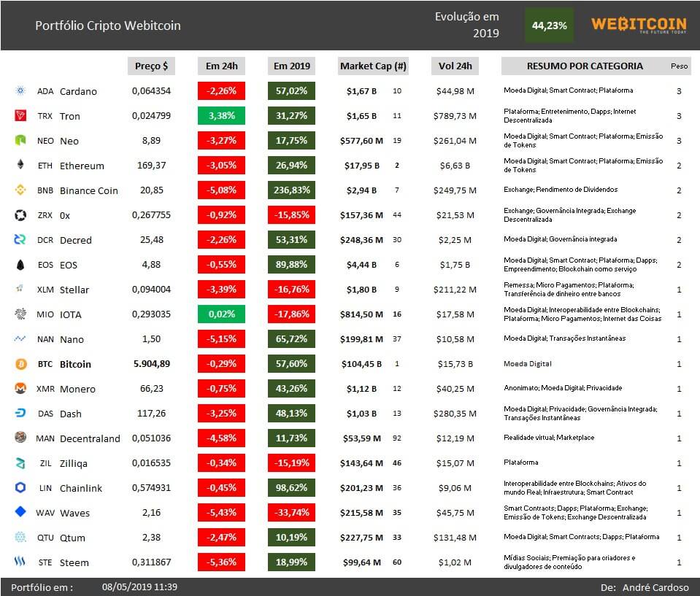Click the IOTA coin icon

[x=20, y=314]
